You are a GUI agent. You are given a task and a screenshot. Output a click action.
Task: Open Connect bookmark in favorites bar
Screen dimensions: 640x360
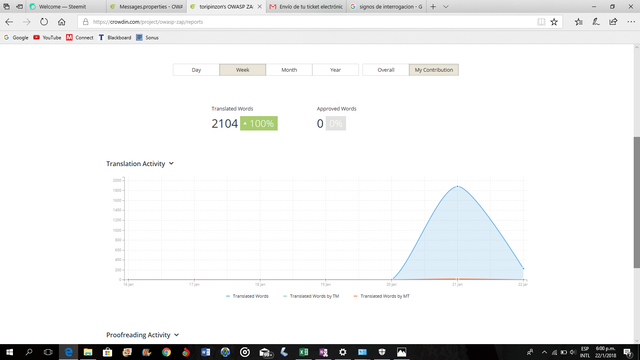pyautogui.click(x=80, y=38)
